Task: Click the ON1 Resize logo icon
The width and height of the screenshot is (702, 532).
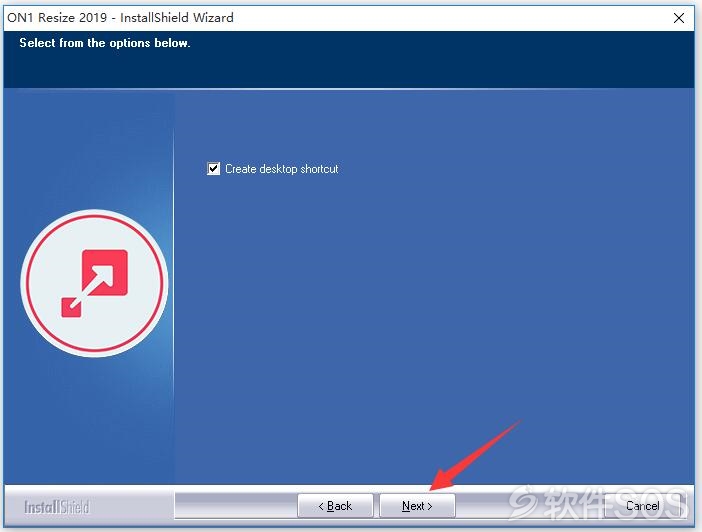Action: pos(94,283)
